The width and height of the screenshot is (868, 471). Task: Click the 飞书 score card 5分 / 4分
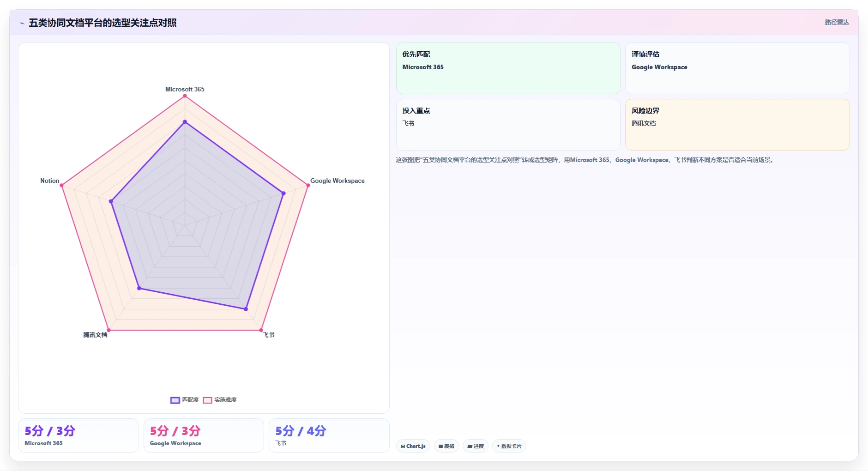pos(329,435)
